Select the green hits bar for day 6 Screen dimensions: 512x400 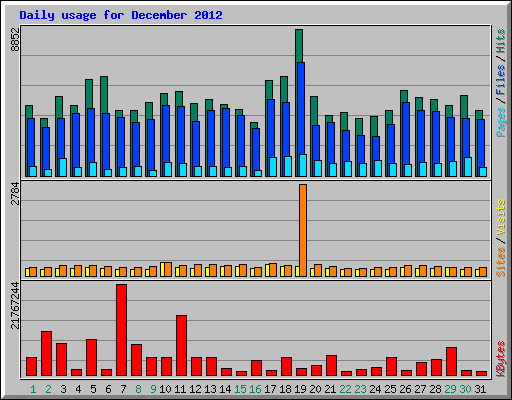coord(104,95)
